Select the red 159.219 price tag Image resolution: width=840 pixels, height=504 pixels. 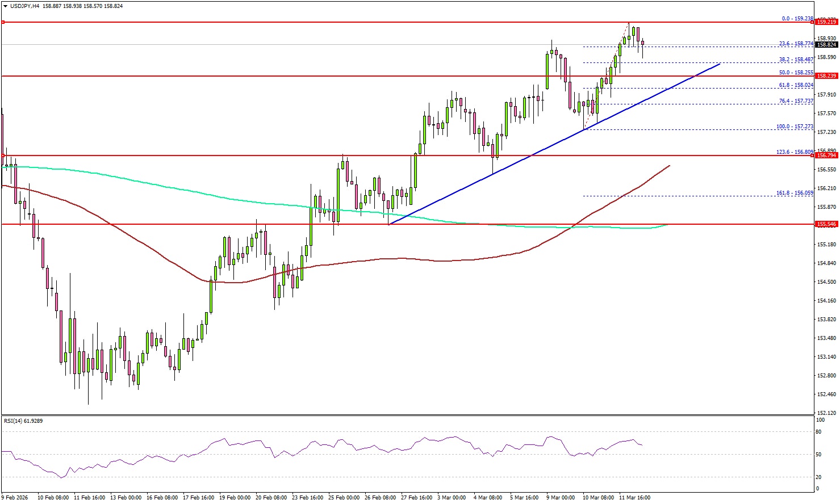826,22
